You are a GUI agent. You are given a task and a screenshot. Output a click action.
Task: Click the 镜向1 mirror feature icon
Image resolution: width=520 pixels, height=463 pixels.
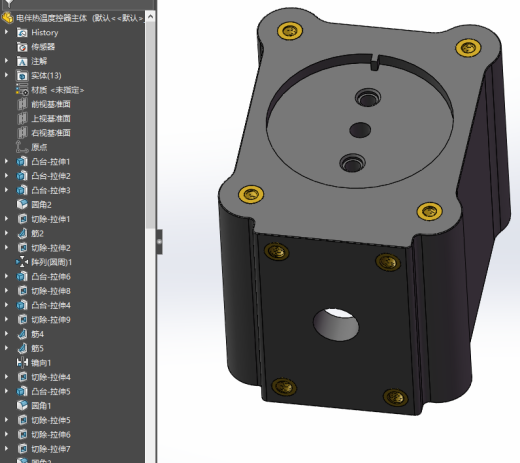pos(22,363)
